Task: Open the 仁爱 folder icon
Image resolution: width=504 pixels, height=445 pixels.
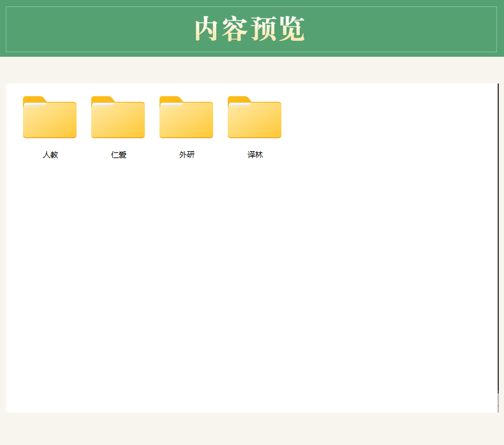Action: click(x=118, y=117)
